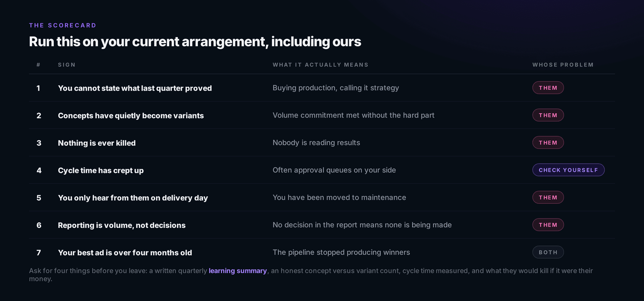Open the learning summary link

pyautogui.click(x=238, y=271)
